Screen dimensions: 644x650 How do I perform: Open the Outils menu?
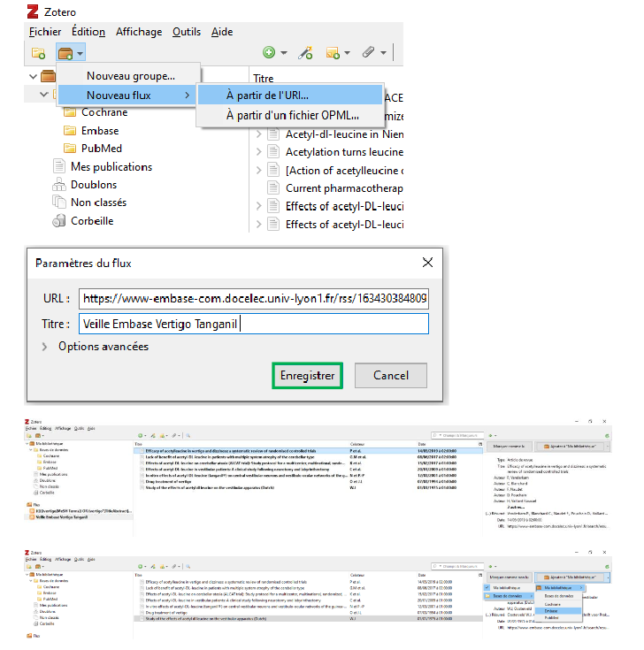pyautogui.click(x=186, y=32)
